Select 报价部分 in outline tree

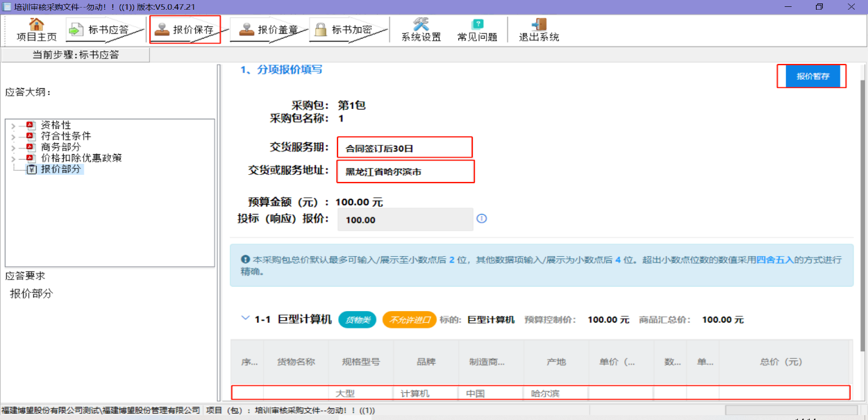pyautogui.click(x=60, y=169)
